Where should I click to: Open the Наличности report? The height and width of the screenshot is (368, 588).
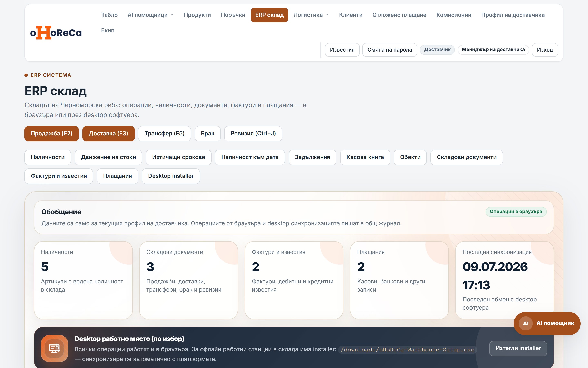(48, 157)
